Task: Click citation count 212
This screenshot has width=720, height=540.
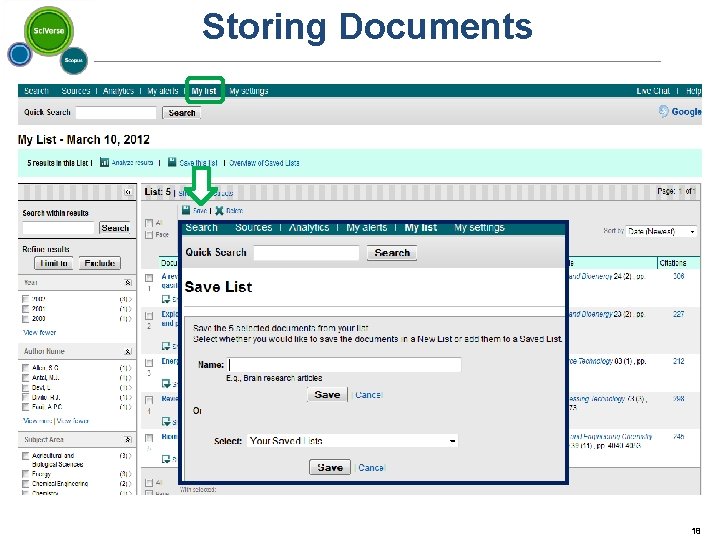Action: [x=679, y=361]
